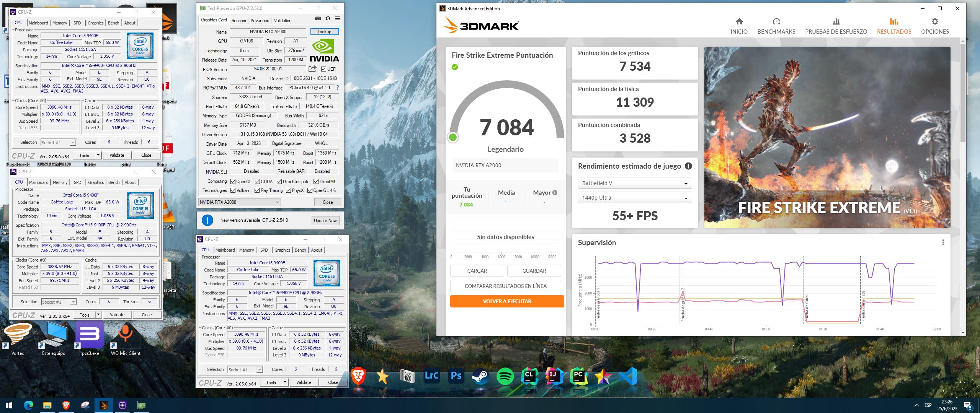Toggle CUDA checkbox in GPU-Z
980x413 pixels.
tap(257, 182)
